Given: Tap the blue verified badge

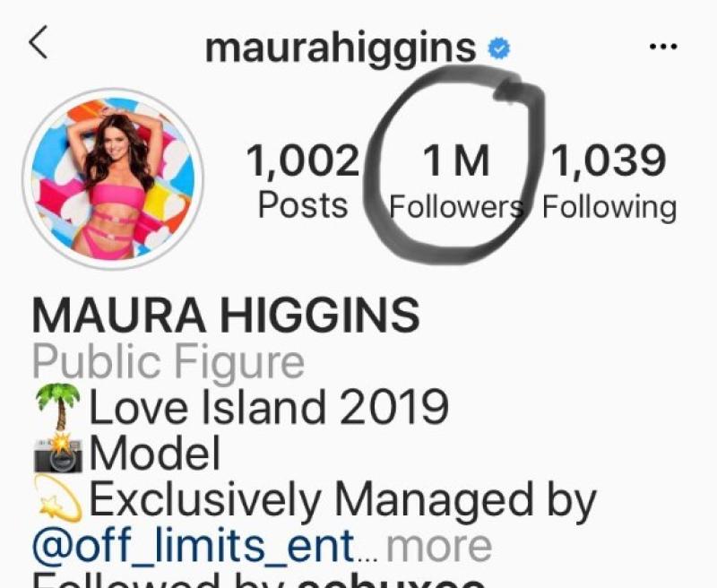Looking at the screenshot, I should [499, 48].
